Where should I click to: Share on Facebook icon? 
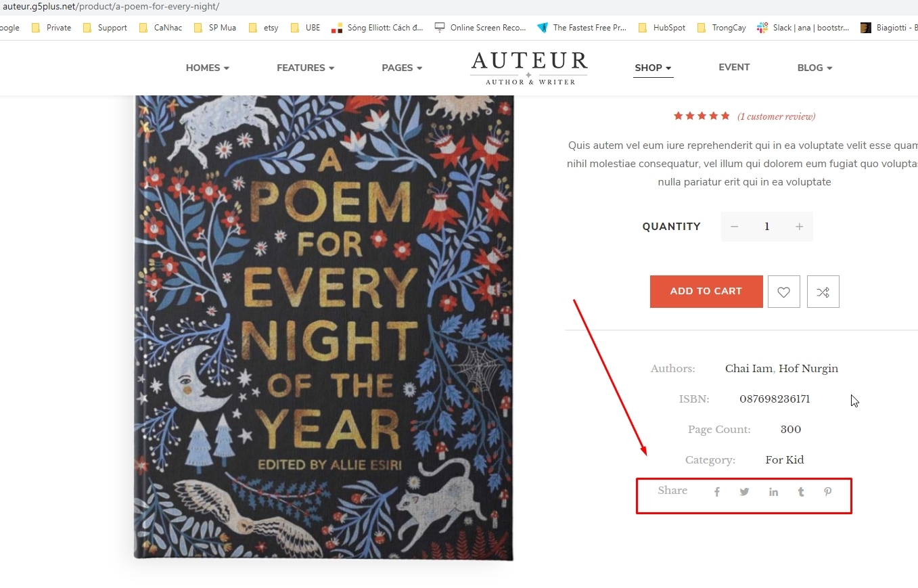(717, 492)
